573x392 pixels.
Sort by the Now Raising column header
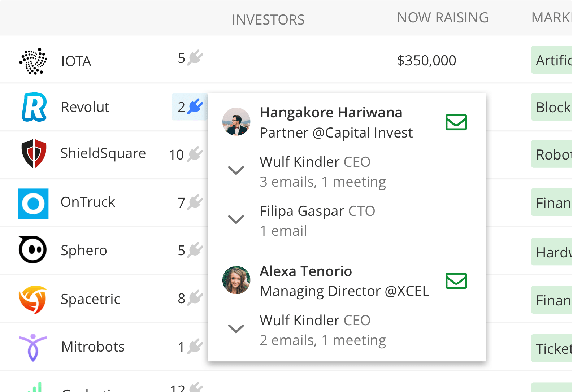click(443, 18)
